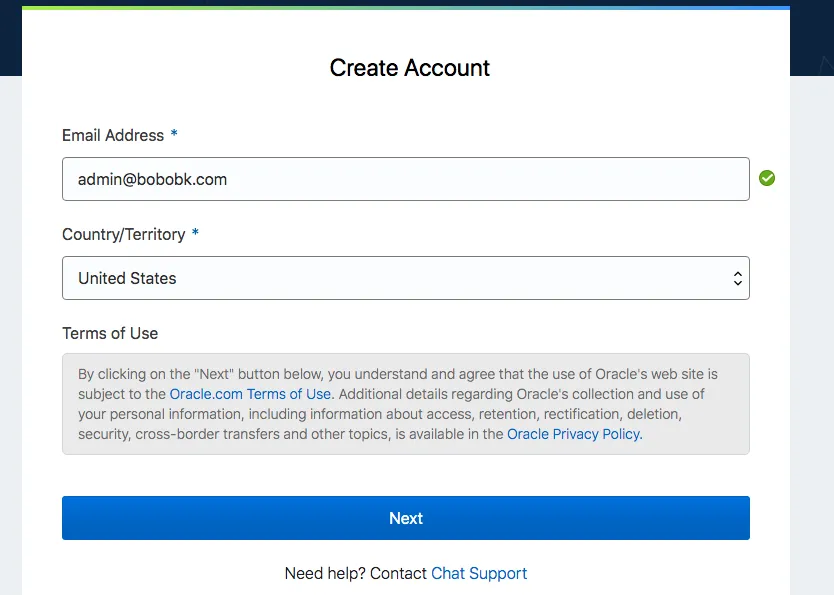Open the Oracle Privacy Policy link

(573, 434)
